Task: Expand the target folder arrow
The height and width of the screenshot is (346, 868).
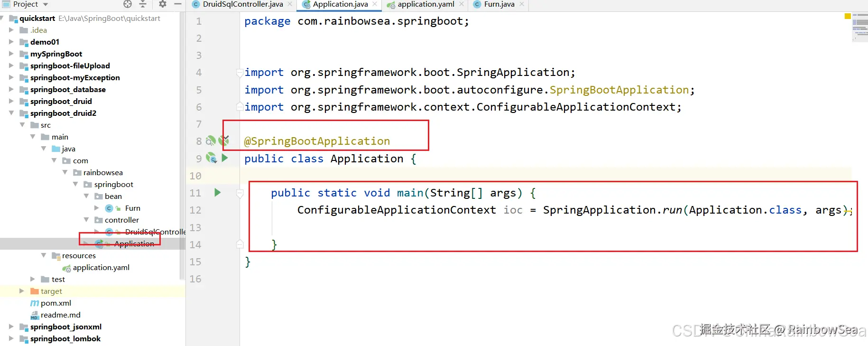Action: 22,291
